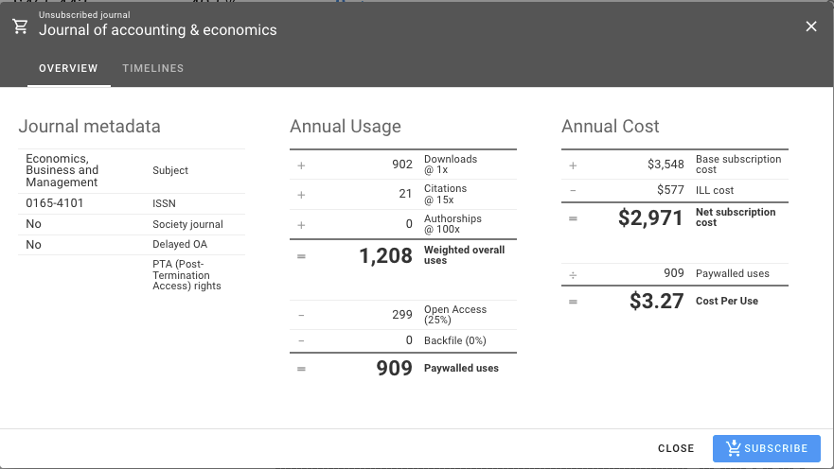835x470 pixels.
Task: Click the plus icon beside Base subscription cost
Action: [573, 166]
